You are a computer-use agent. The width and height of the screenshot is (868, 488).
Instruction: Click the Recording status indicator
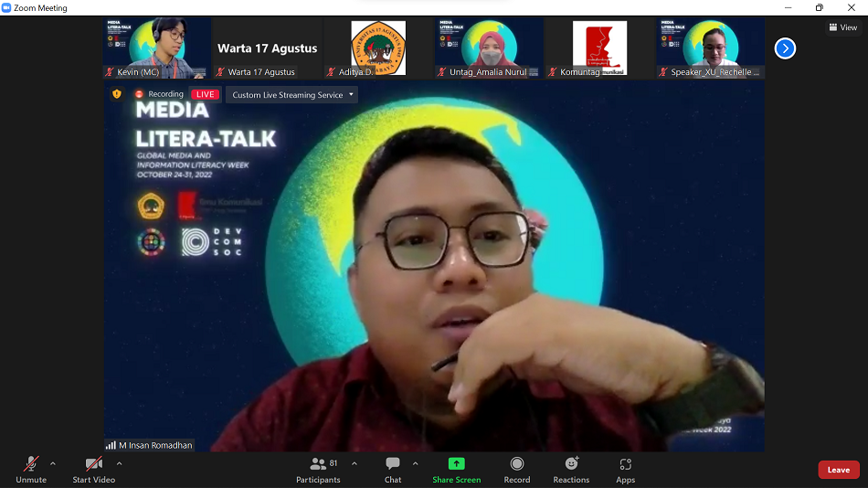click(160, 94)
